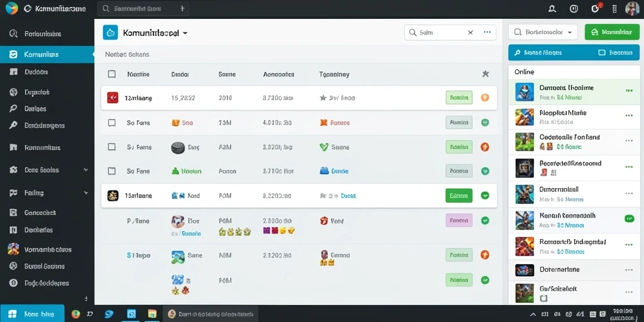Open the yellow folder icon on the taskbar
This screenshot has width=644, height=322.
click(x=152, y=314)
